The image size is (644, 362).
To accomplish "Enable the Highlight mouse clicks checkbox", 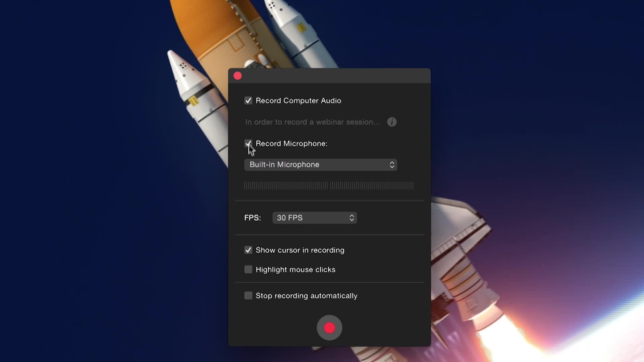I will pyautogui.click(x=248, y=269).
